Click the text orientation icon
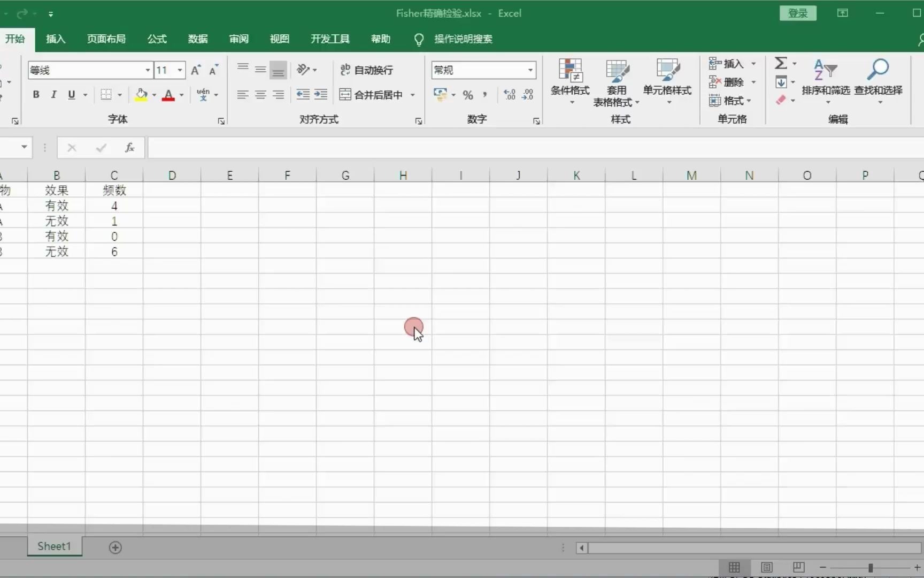This screenshot has height=578, width=924. coord(303,70)
